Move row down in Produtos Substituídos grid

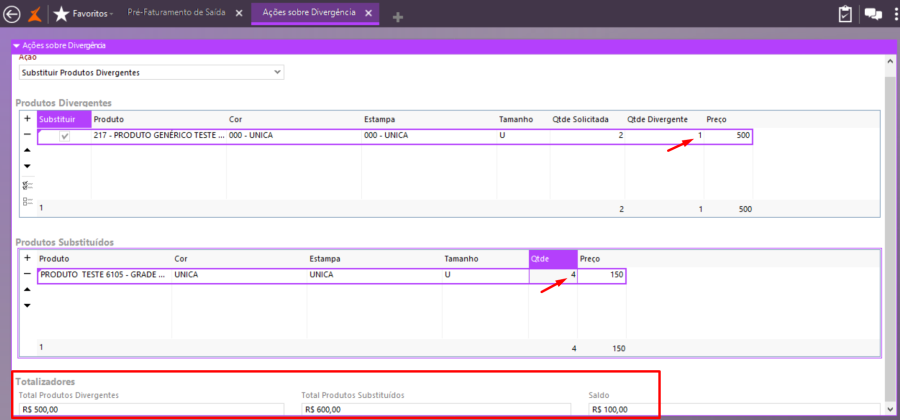pyautogui.click(x=27, y=306)
